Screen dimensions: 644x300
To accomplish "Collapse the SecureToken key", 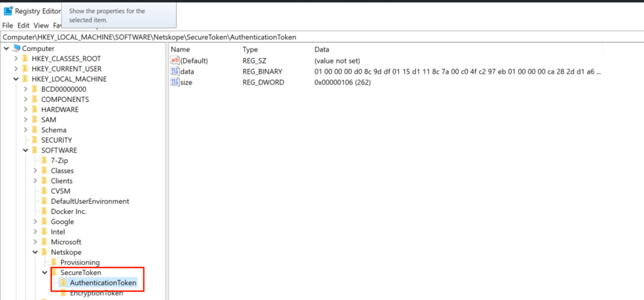I will point(45,273).
